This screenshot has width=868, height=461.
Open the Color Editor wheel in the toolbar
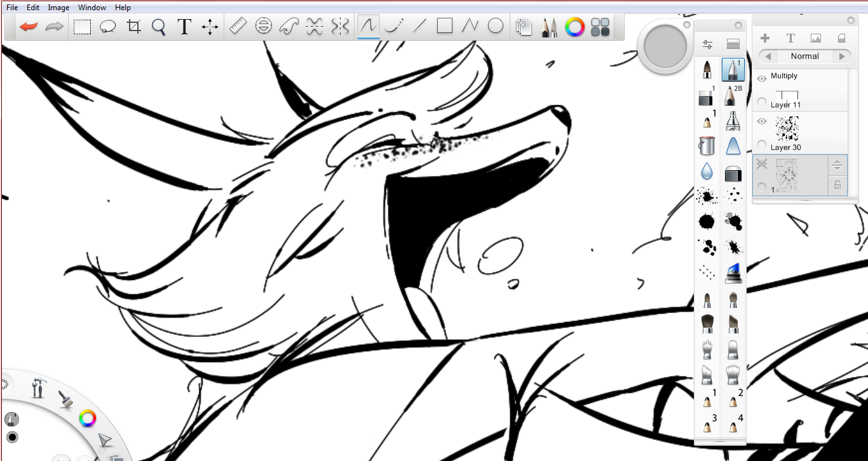pyautogui.click(x=574, y=27)
